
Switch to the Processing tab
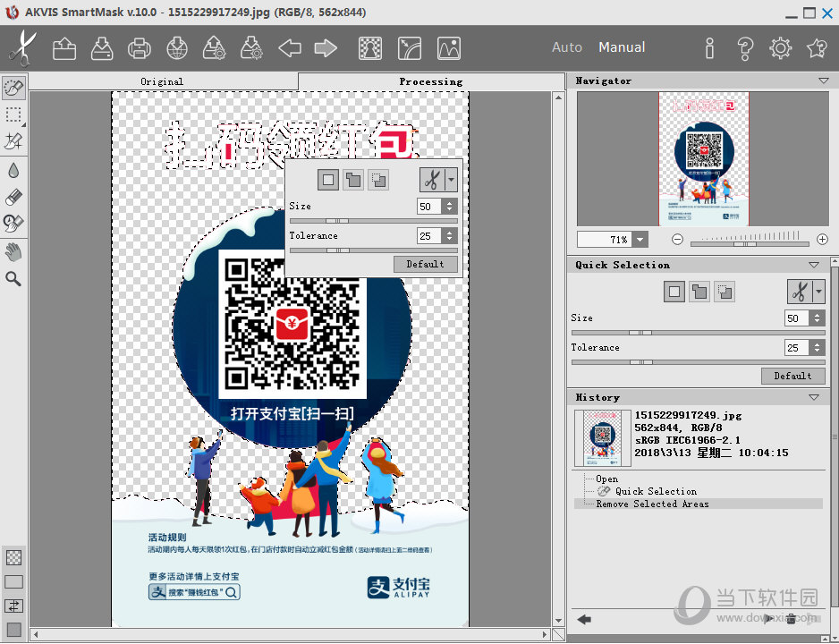pos(431,81)
